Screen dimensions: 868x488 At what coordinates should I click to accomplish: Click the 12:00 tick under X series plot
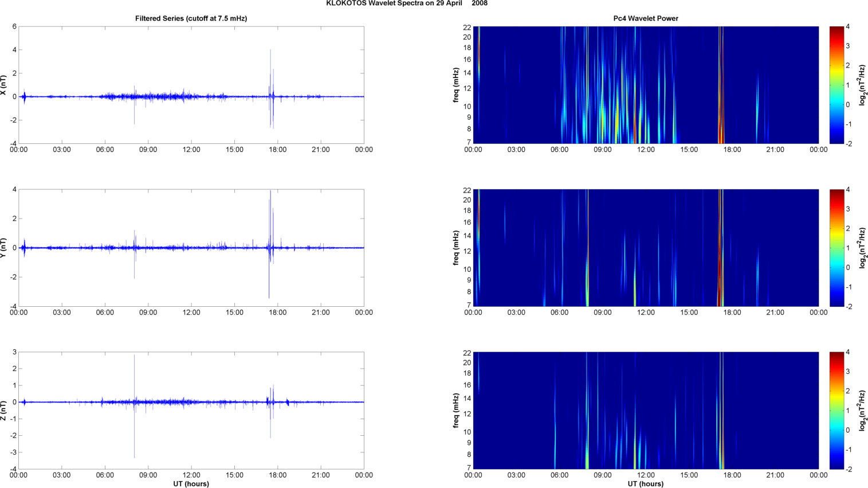191,150
